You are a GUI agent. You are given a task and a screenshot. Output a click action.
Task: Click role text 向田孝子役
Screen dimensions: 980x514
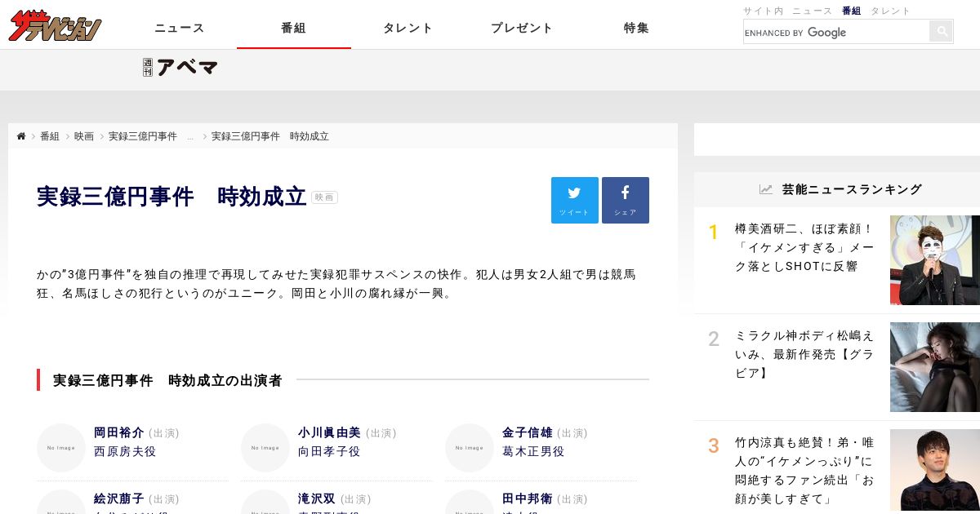pos(329,451)
